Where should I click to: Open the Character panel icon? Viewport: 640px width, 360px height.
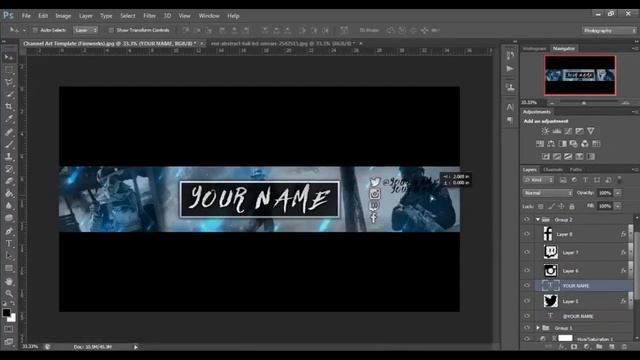510,107
